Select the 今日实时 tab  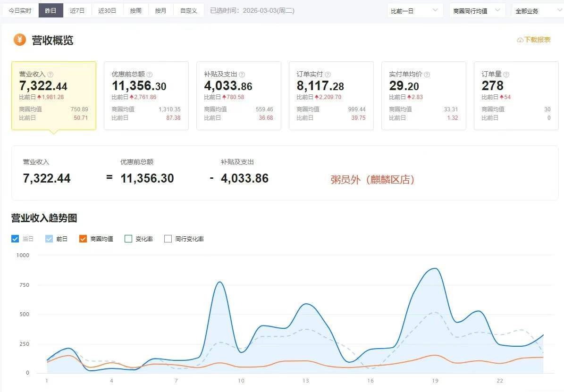(20, 10)
